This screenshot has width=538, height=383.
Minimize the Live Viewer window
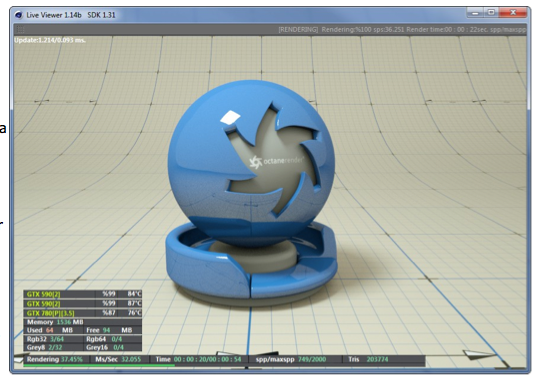tap(475, 13)
